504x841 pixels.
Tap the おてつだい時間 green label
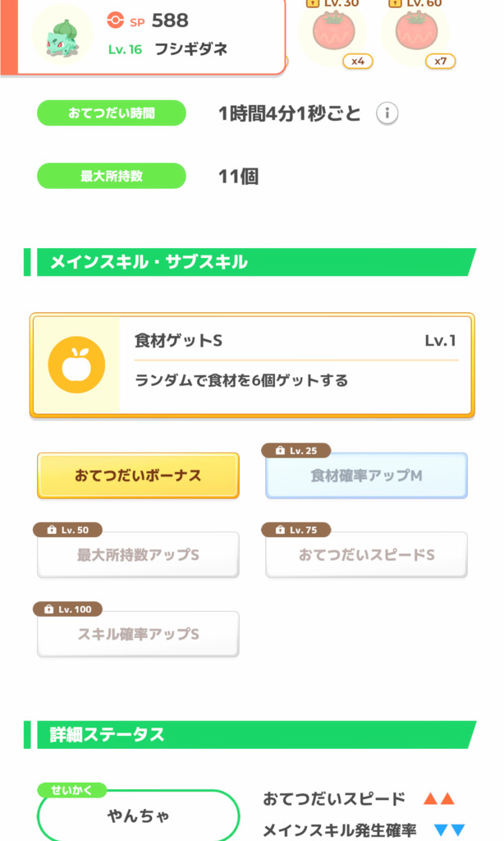click(x=112, y=113)
